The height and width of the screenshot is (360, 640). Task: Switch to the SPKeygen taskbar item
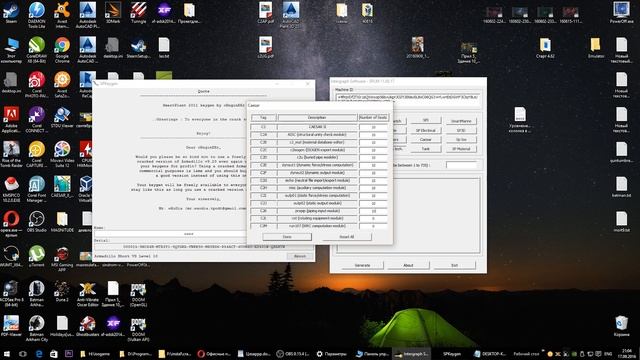click(451, 354)
